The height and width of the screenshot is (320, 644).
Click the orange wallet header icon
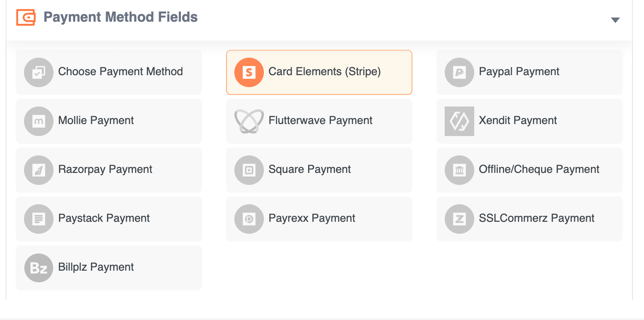click(25, 17)
